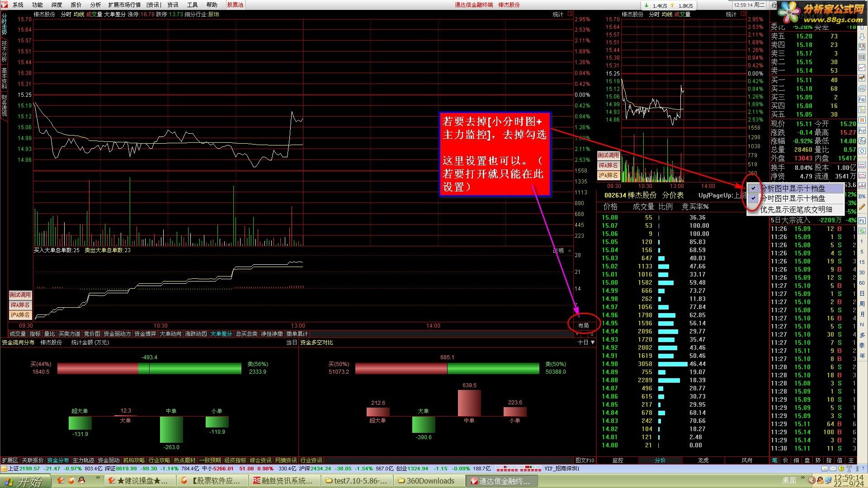Switch to 大单差分 indicator tab

point(221,334)
